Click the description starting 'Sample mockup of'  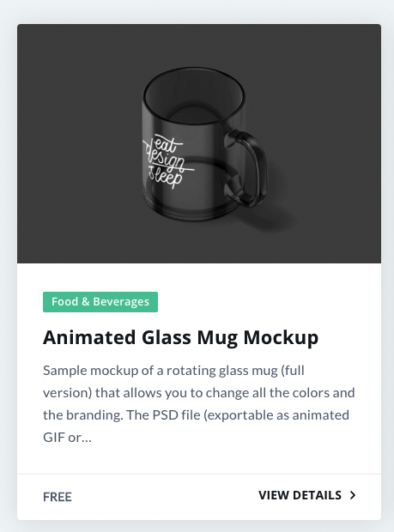point(199,404)
